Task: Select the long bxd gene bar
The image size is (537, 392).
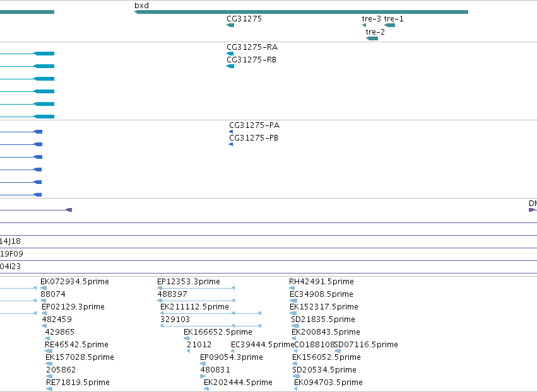Action: 301,12
